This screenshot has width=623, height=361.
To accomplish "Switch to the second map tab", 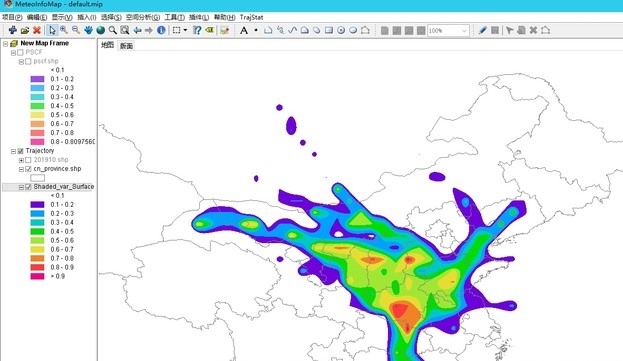I will (126, 46).
